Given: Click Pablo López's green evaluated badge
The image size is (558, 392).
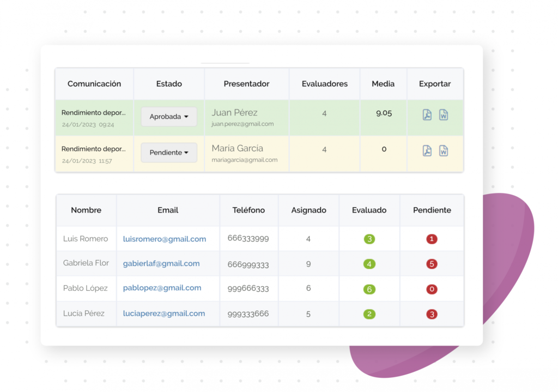Looking at the screenshot, I should (369, 289).
